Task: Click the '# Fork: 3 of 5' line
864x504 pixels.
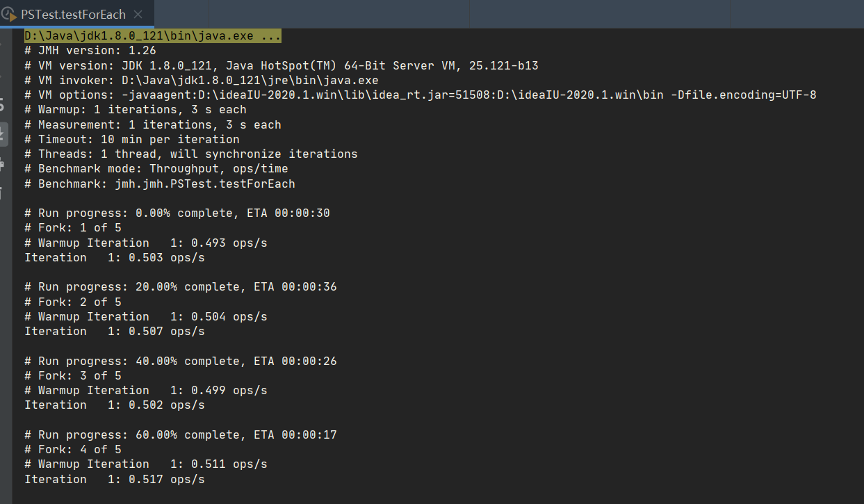Action: 73,375
